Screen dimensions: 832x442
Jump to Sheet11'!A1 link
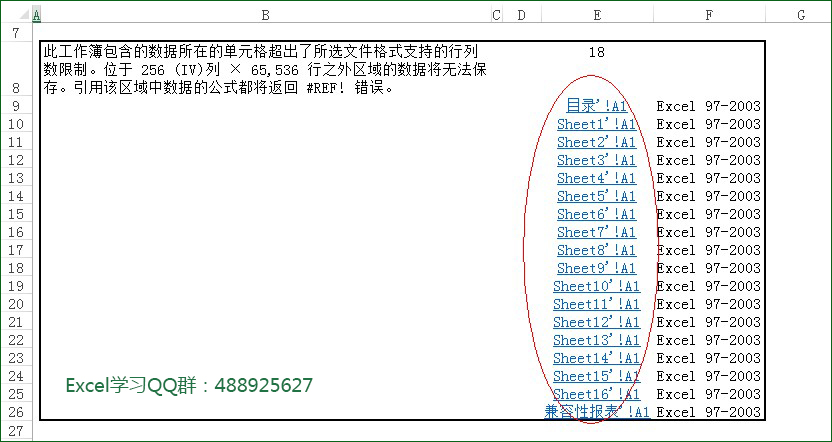point(596,305)
